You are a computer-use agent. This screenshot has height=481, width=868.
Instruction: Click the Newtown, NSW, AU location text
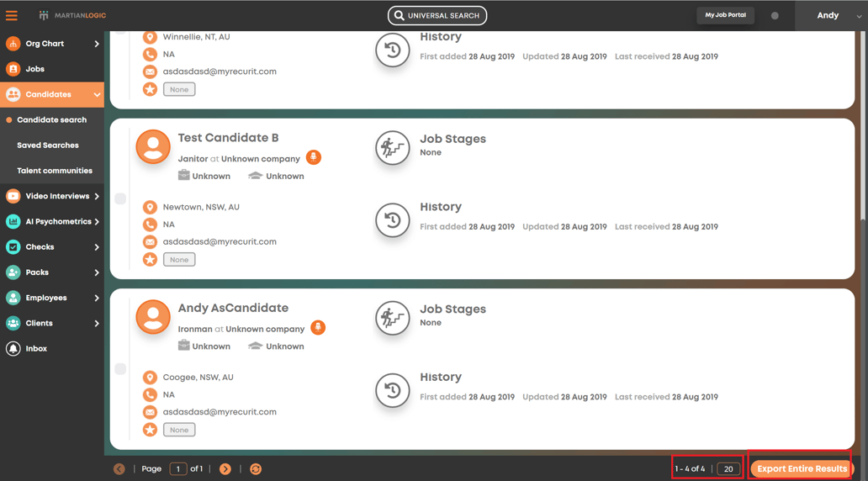pyautogui.click(x=201, y=207)
